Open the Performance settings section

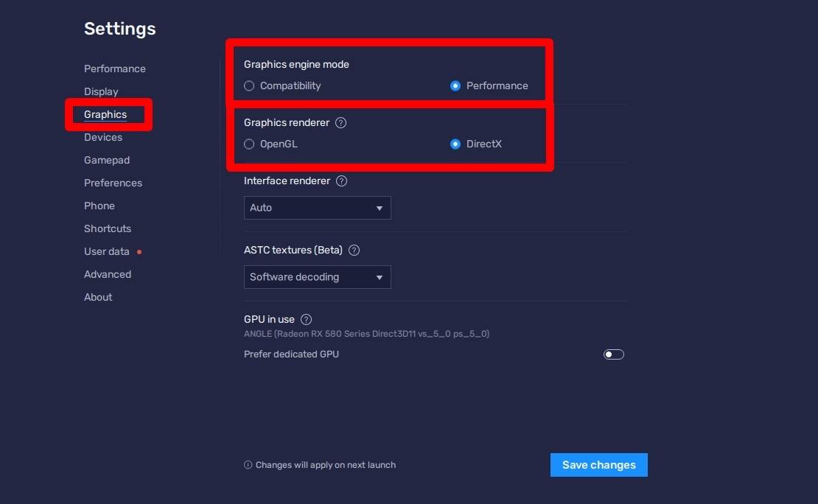(x=115, y=69)
